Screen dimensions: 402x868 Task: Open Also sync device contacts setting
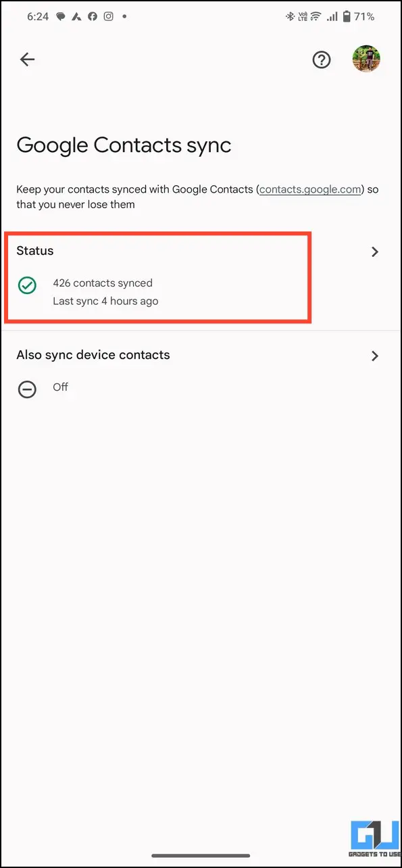201,370
